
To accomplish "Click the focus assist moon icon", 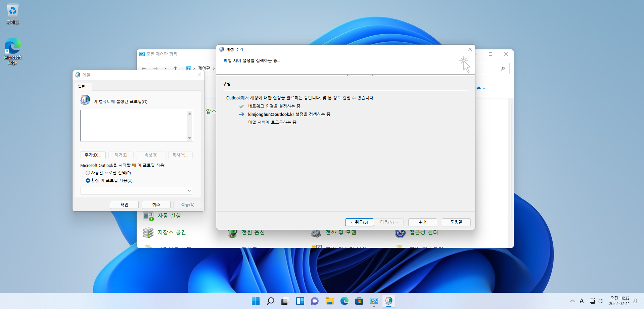I will pos(635,301).
